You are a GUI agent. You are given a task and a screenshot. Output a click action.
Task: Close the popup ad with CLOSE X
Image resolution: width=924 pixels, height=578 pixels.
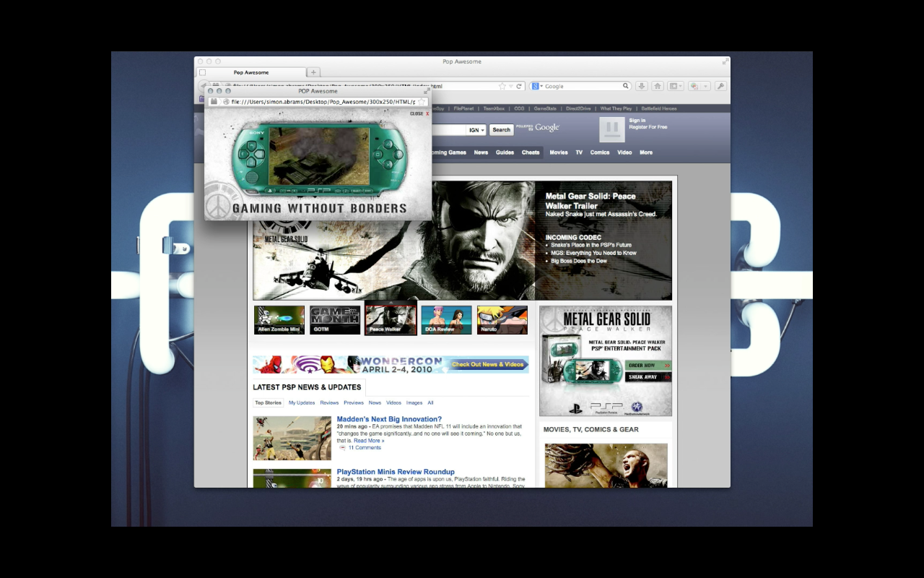(419, 113)
